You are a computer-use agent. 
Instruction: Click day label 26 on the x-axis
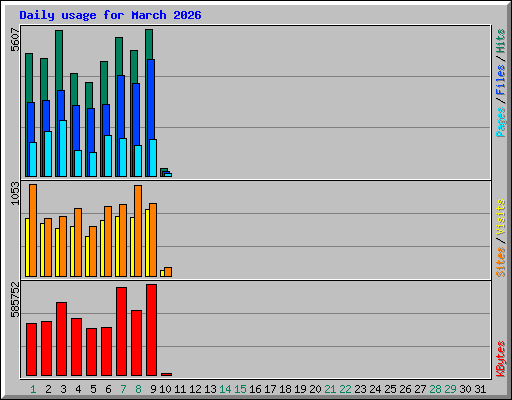click(x=405, y=389)
